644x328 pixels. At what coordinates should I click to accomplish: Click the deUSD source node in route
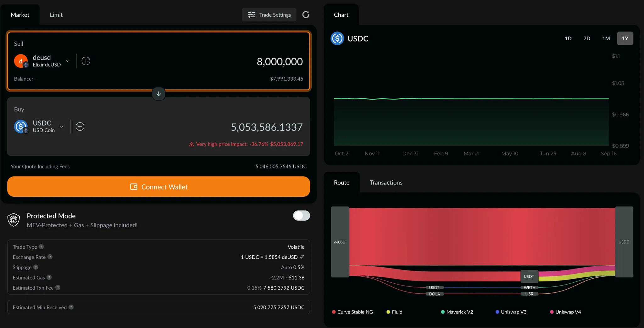coord(340,242)
